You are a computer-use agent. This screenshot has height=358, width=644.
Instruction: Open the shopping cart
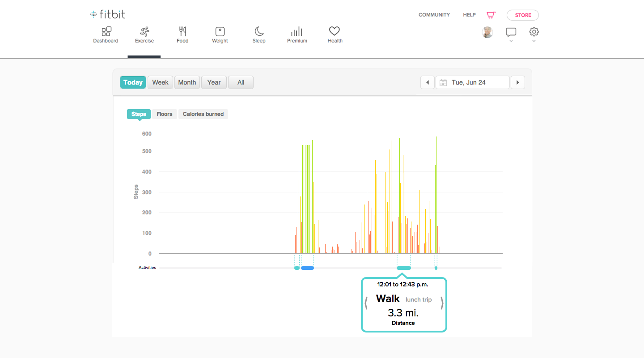click(491, 15)
